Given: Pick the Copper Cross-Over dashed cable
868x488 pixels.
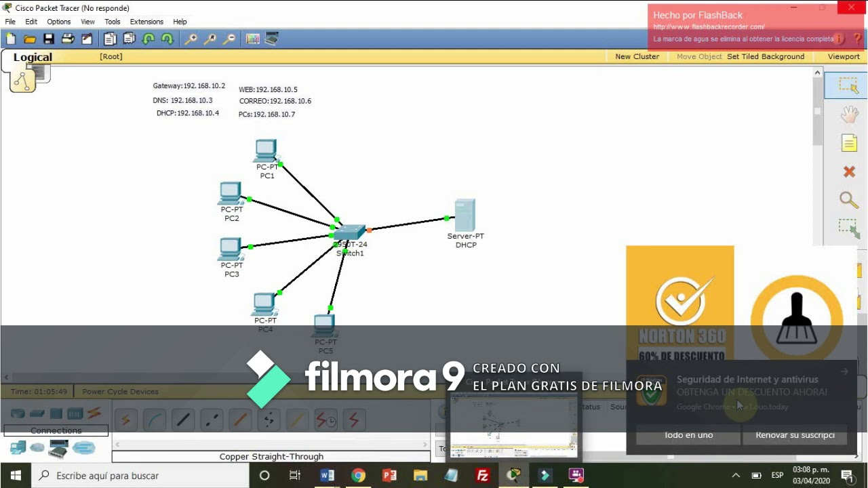Looking at the screenshot, I should [x=212, y=420].
